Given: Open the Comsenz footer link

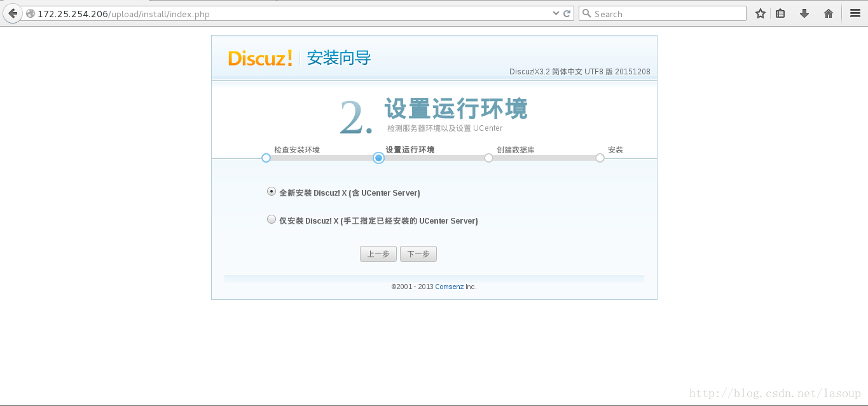Looking at the screenshot, I should click(449, 287).
